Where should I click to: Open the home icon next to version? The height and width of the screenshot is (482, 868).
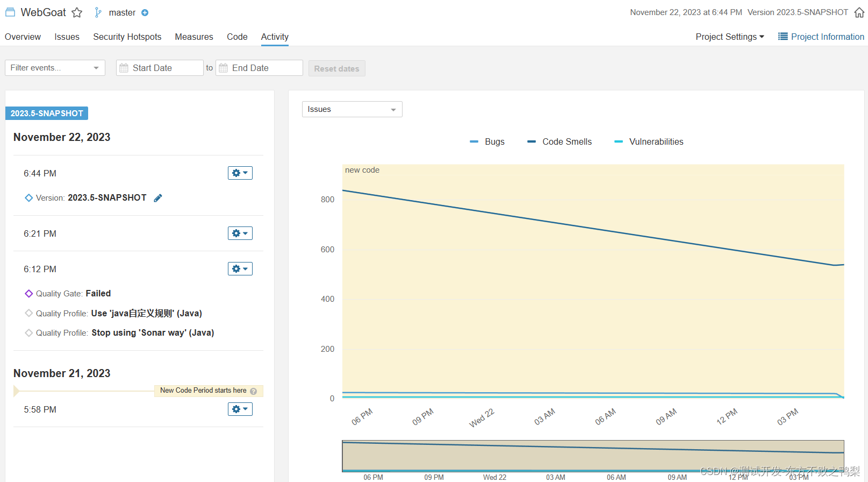[859, 12]
